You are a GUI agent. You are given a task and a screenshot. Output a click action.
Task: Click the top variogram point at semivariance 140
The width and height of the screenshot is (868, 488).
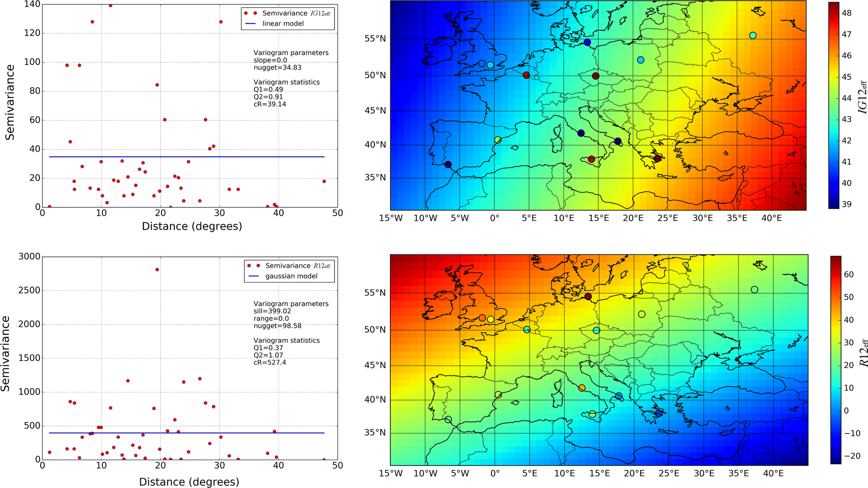pyautogui.click(x=110, y=5)
